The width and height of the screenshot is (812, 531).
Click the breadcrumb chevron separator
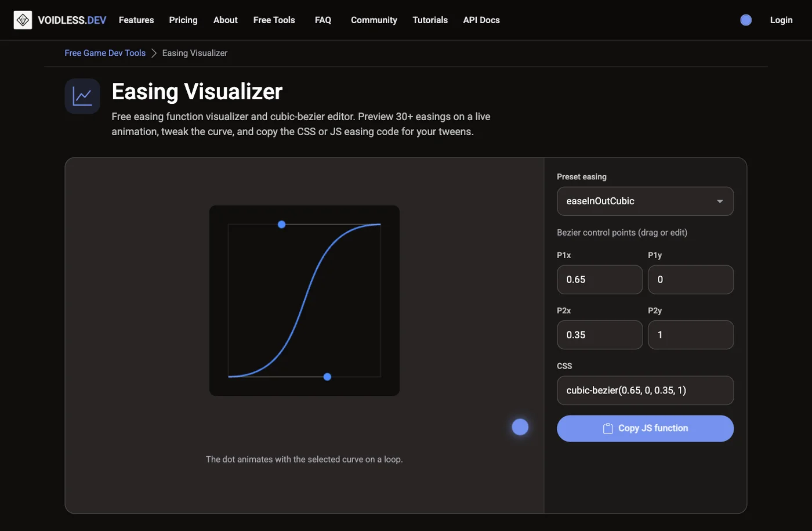click(x=154, y=53)
